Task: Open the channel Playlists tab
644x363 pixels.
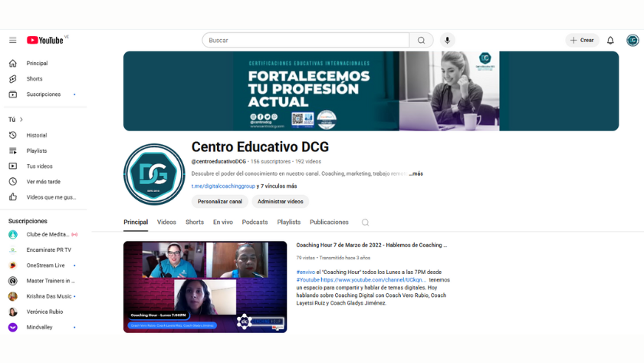Action: tap(289, 222)
